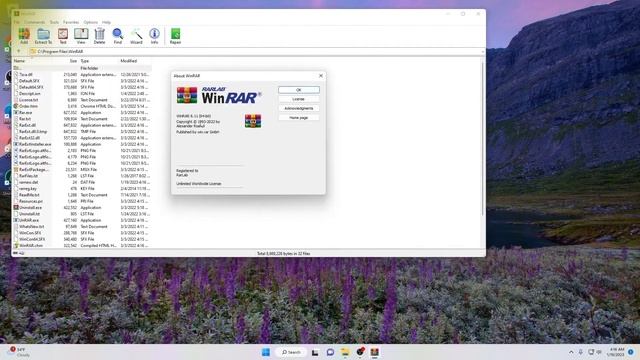Select the WhatsNew.txt file row
640x360 pixels.
(x=82, y=227)
